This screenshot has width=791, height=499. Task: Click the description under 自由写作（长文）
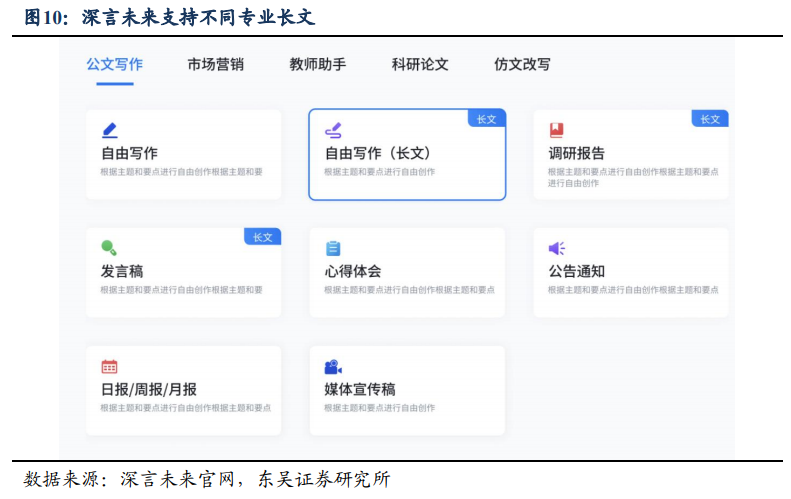tap(379, 172)
